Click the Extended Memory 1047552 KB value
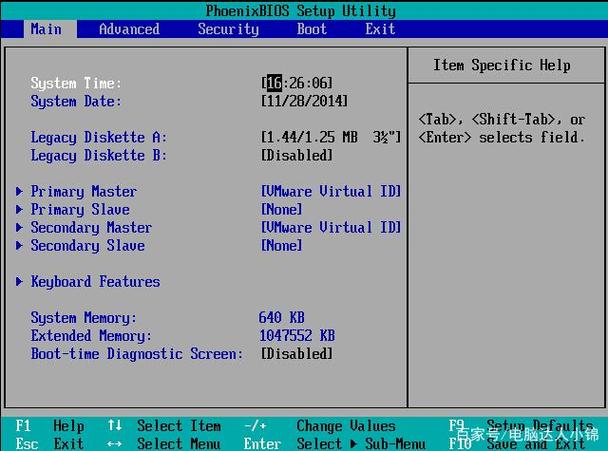Viewport: 608px width, 451px height. click(x=297, y=335)
